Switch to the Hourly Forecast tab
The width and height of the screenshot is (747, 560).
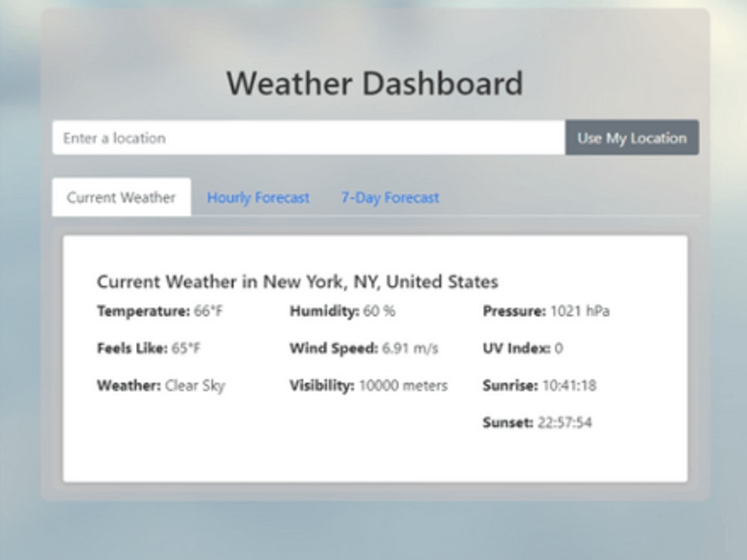click(258, 197)
